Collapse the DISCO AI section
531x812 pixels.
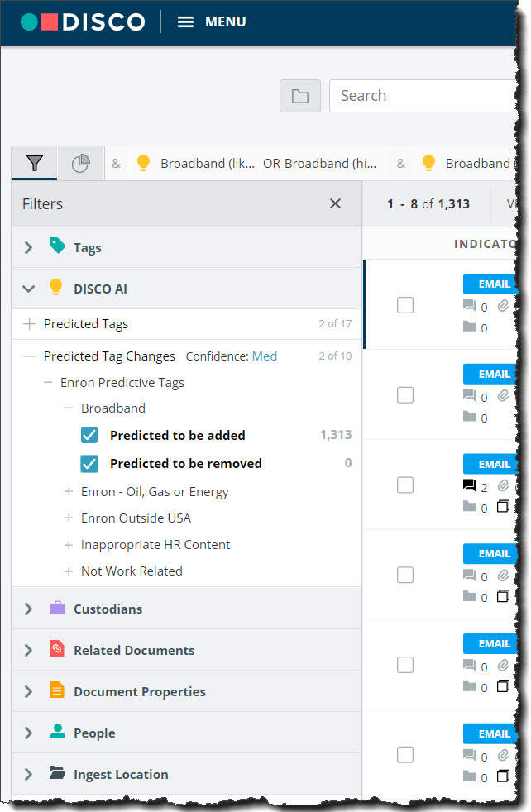(x=27, y=288)
